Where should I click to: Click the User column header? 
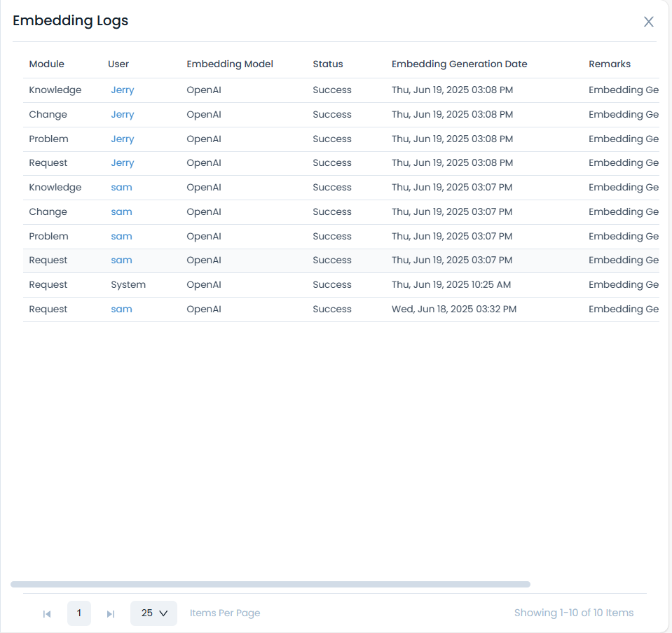point(118,64)
